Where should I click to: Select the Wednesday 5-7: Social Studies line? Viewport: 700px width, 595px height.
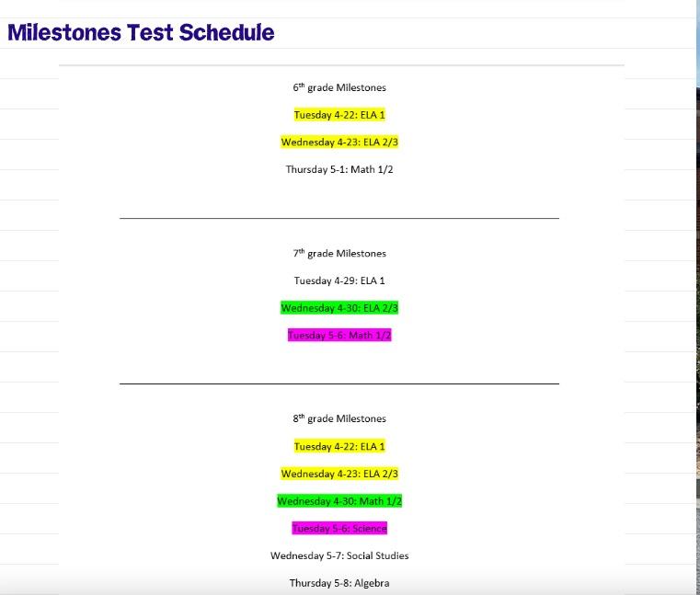pyautogui.click(x=339, y=555)
